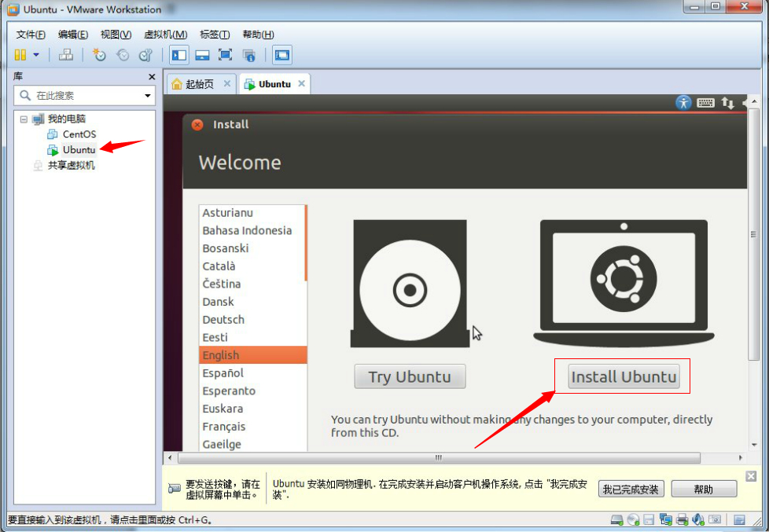Click the keyboard layout indicator icon
Screen dimensions: 769x532
tap(706, 102)
